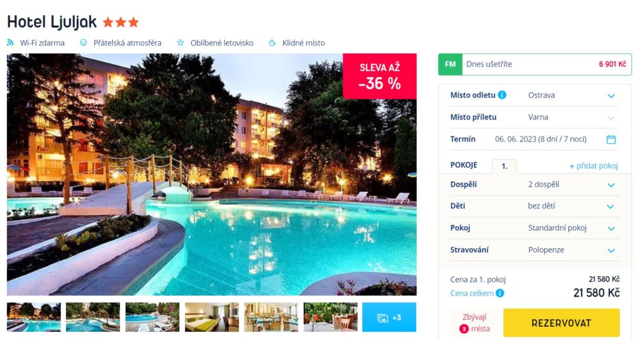Open the Stravování Polopenze dropdown
Screen dimensions: 644x340
click(535, 250)
